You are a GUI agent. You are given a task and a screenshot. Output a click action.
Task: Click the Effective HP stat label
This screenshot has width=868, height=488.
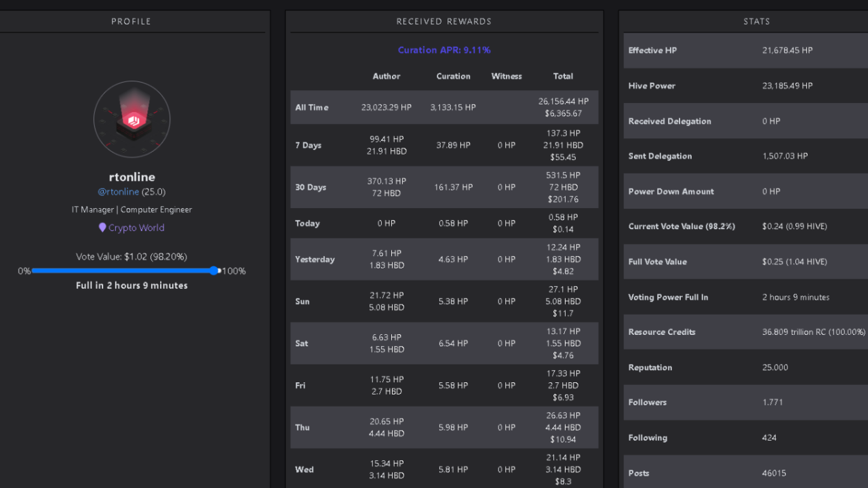652,51
